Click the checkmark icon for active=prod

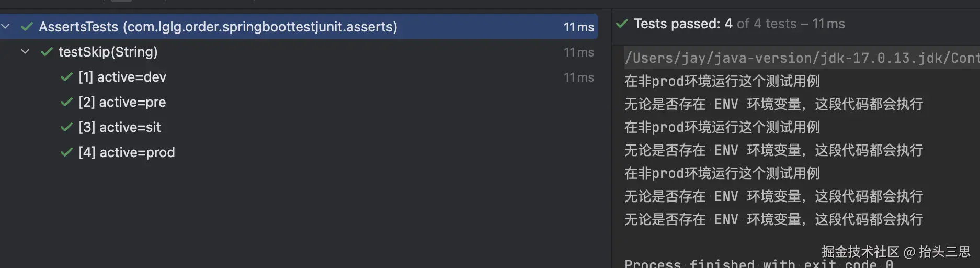tap(66, 152)
